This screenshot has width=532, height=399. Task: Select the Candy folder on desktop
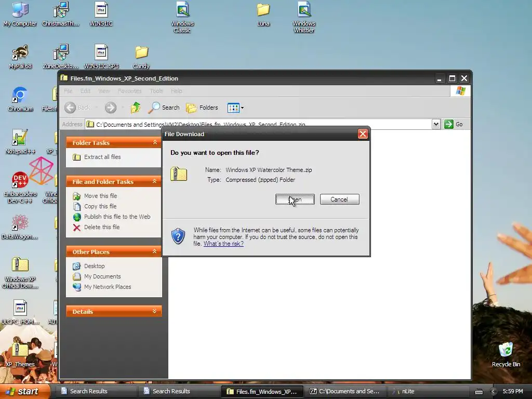(x=141, y=57)
